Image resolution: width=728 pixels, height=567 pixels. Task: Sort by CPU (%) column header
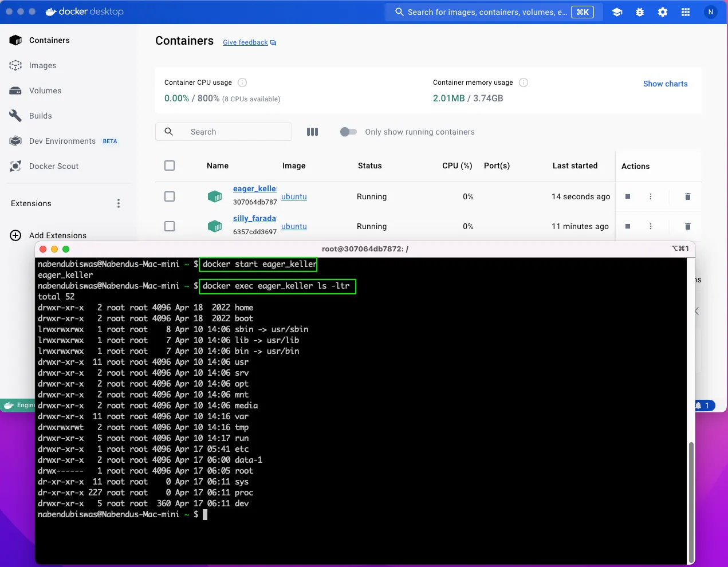coord(457,166)
